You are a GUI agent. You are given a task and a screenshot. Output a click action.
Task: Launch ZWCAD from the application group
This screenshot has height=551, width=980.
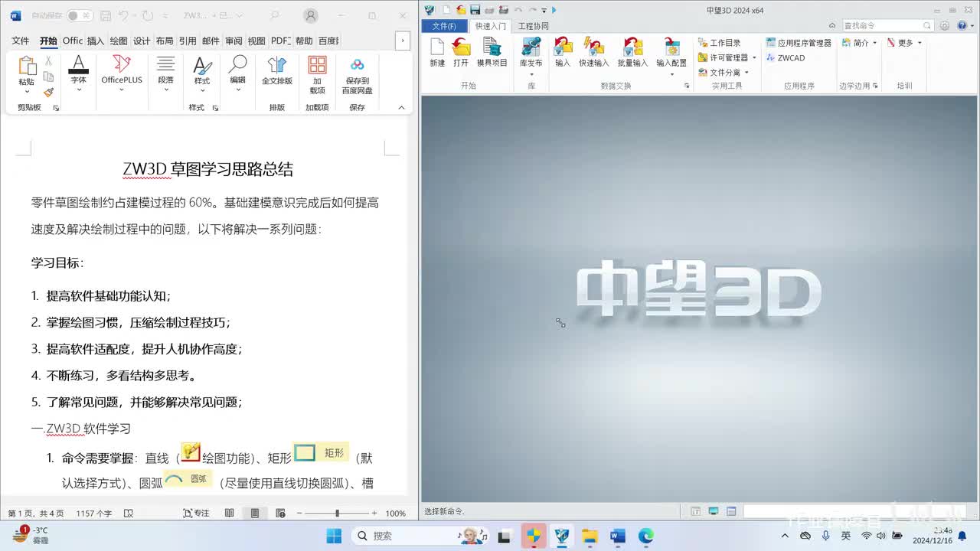(x=786, y=57)
